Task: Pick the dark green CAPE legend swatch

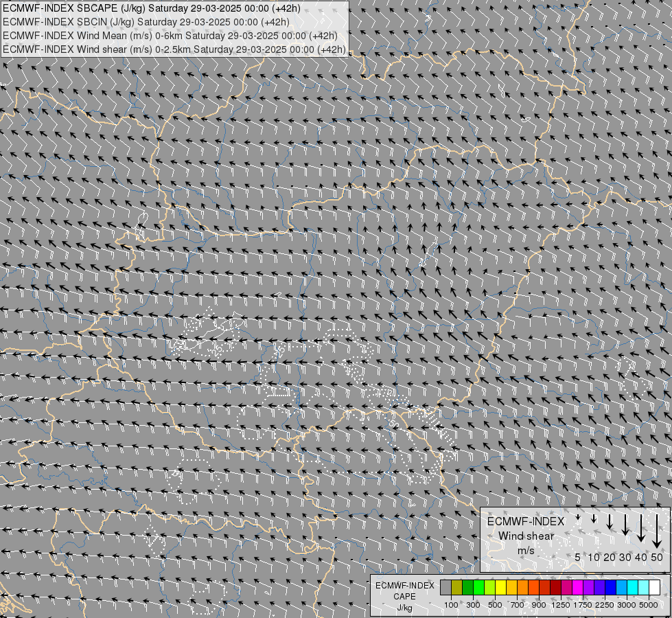Action: coord(467,588)
